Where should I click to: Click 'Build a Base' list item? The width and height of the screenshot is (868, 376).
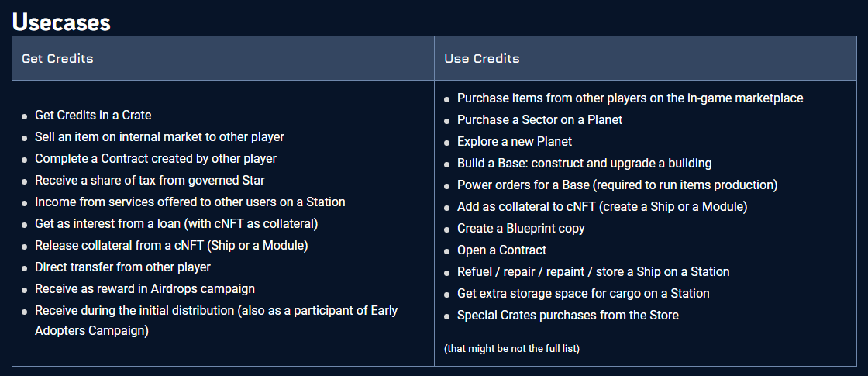584,164
